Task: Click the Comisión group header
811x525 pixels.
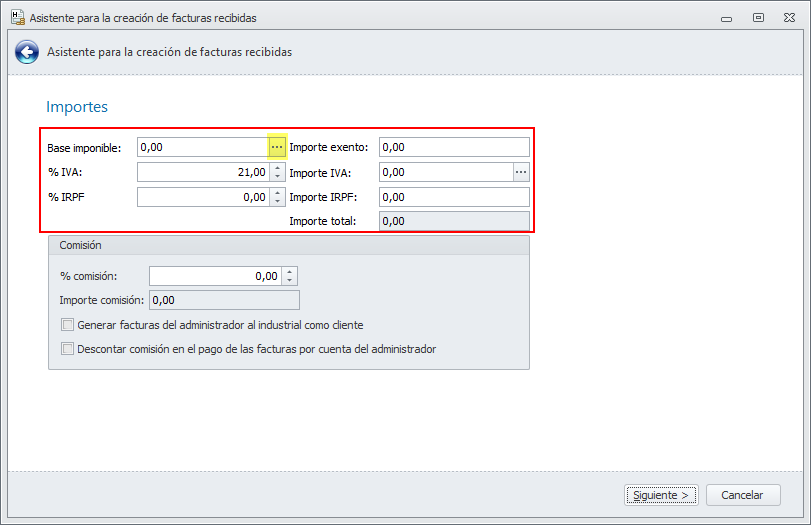Action: coord(289,245)
